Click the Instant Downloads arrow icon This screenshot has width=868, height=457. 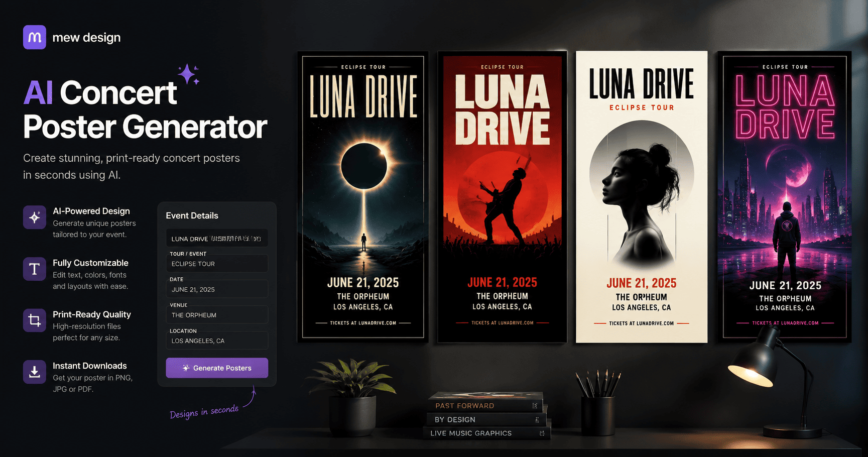coord(35,372)
